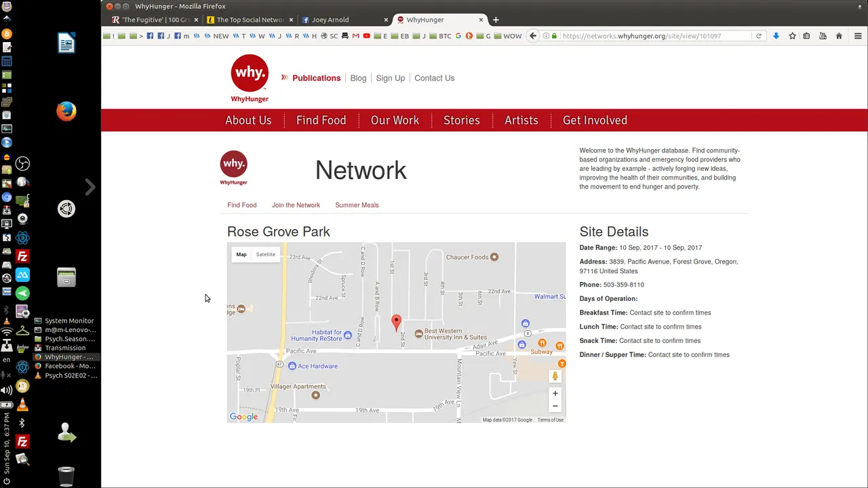The width and height of the screenshot is (868, 488).
Task: Switch to The Top Social Network tab
Action: coord(250,20)
